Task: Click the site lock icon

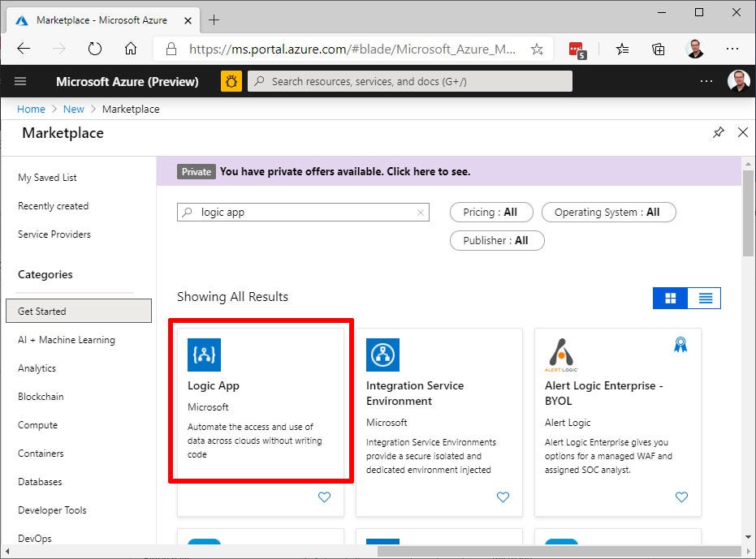Action: coord(171,49)
